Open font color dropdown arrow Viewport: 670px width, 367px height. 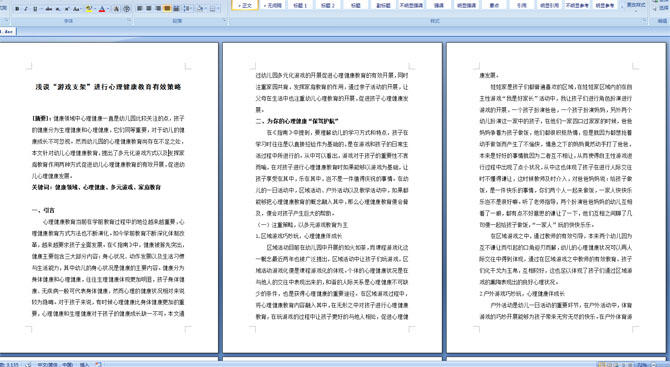tap(108, 9)
